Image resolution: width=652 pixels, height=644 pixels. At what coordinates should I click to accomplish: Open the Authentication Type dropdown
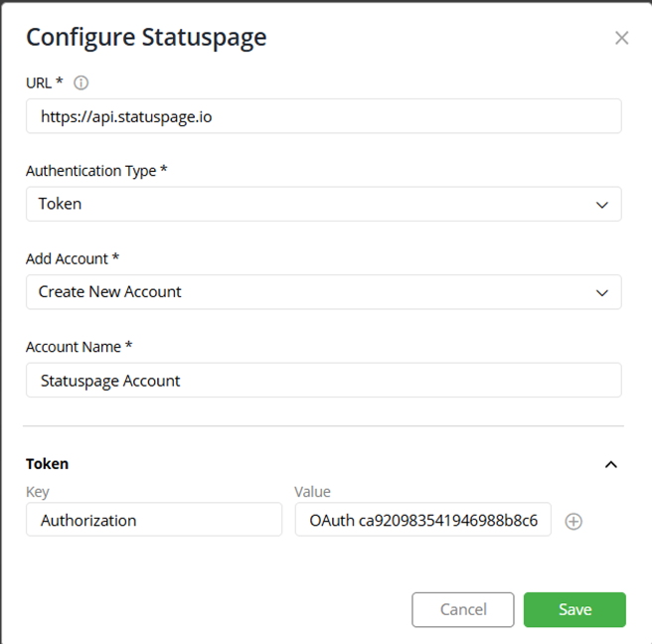tap(324, 204)
